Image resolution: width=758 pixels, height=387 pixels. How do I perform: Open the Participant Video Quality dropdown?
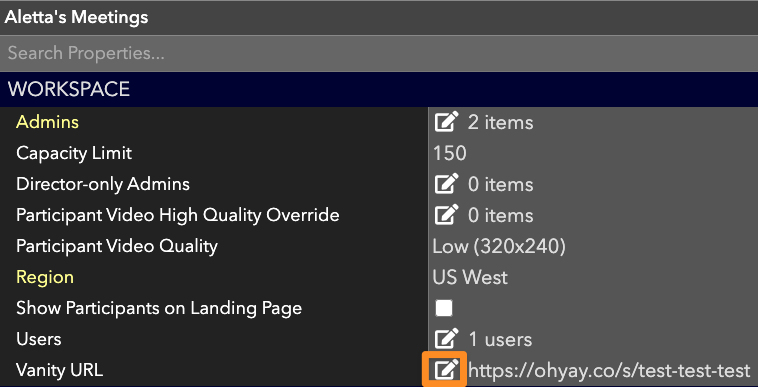click(499, 246)
